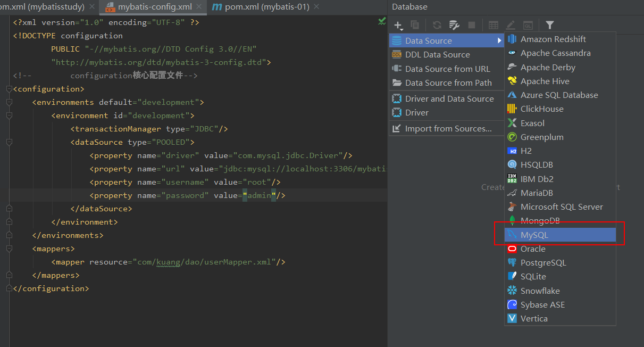644x347 pixels.
Task: Choose DDL Data Source from the menu
Action: [447, 54]
